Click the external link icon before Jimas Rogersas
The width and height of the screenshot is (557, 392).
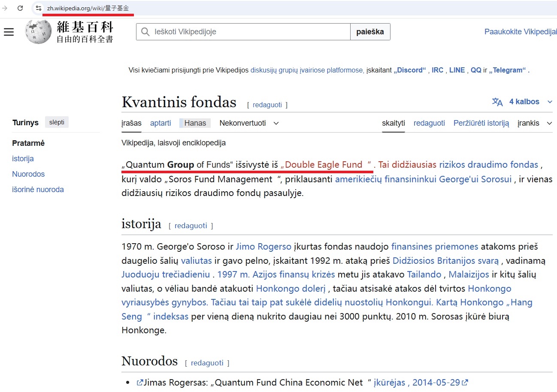(x=139, y=383)
